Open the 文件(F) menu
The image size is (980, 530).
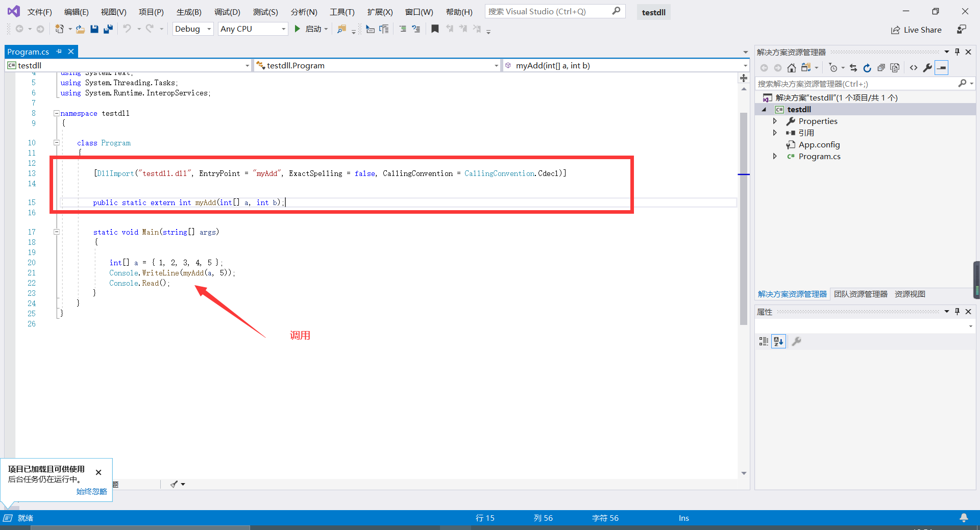pos(40,12)
